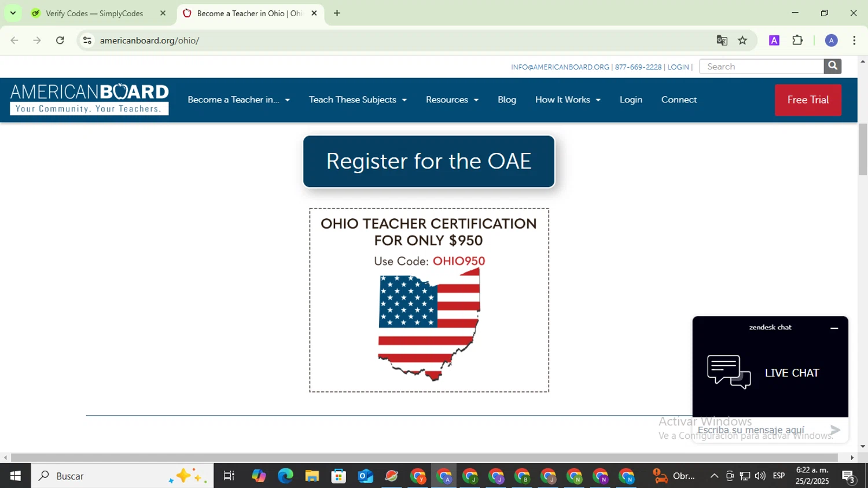
Task: Launch Copilot from the taskbar
Action: click(259, 476)
